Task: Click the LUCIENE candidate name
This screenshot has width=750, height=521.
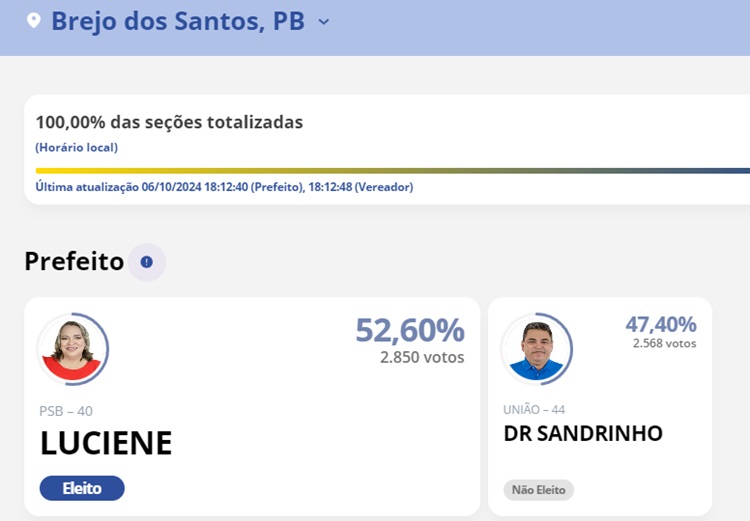Action: click(106, 443)
